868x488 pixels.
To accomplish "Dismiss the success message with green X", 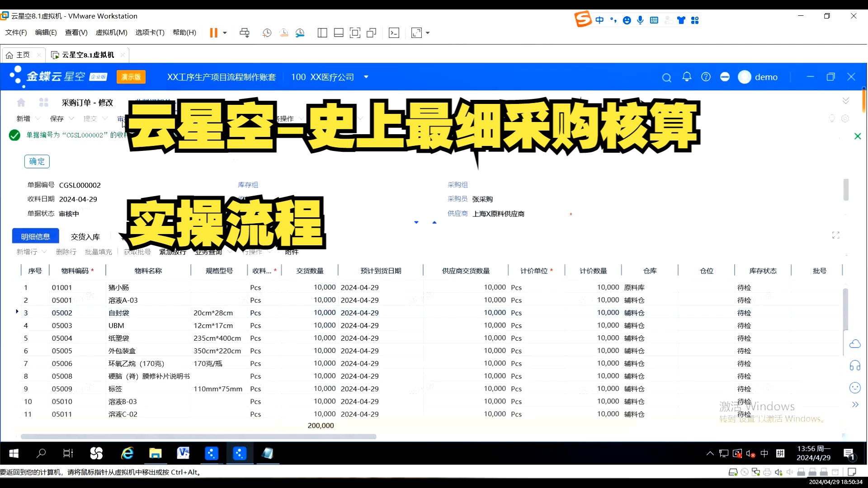I will point(857,136).
